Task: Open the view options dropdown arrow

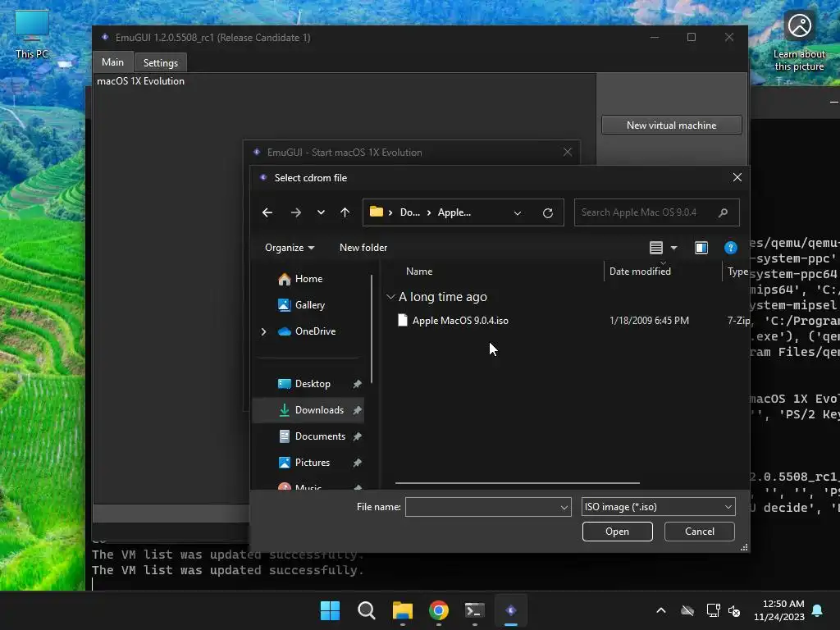Action: point(674,248)
